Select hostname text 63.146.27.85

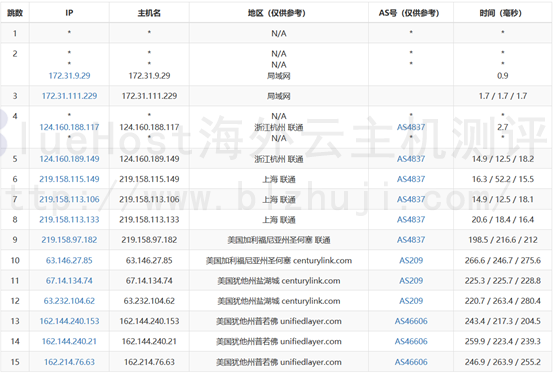point(149,260)
